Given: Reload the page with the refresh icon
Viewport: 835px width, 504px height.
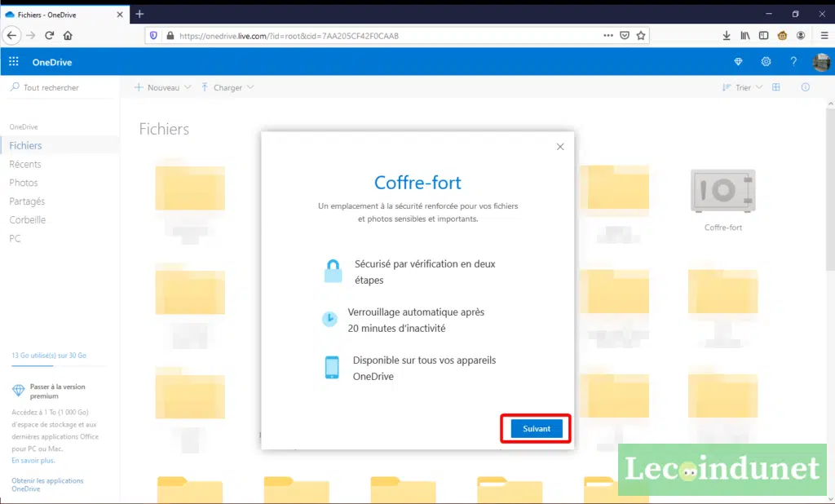Looking at the screenshot, I should click(x=50, y=36).
